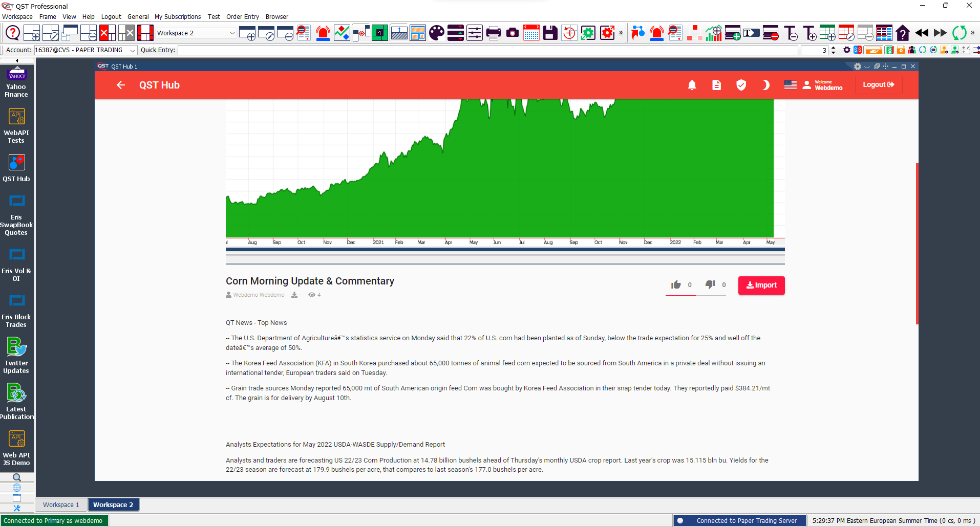Image resolution: width=980 pixels, height=527 pixels.
Task: Click the green gear settings icon
Action: [x=588, y=33]
